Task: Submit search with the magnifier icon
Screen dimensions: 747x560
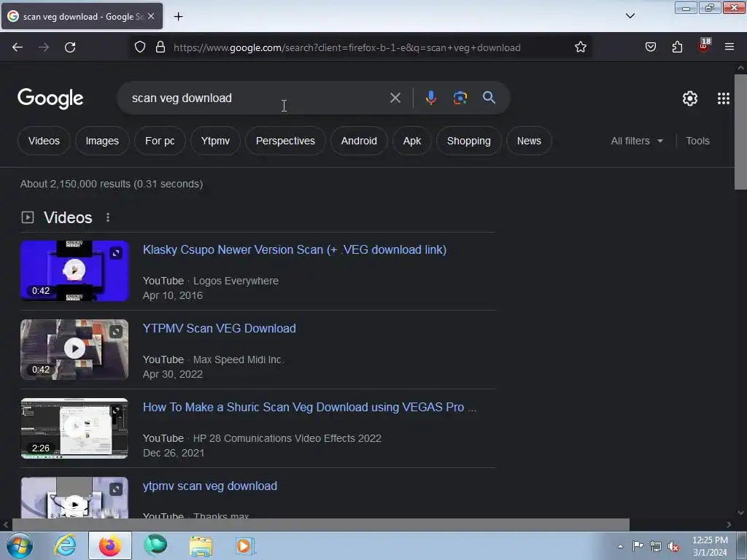Action: [489, 98]
